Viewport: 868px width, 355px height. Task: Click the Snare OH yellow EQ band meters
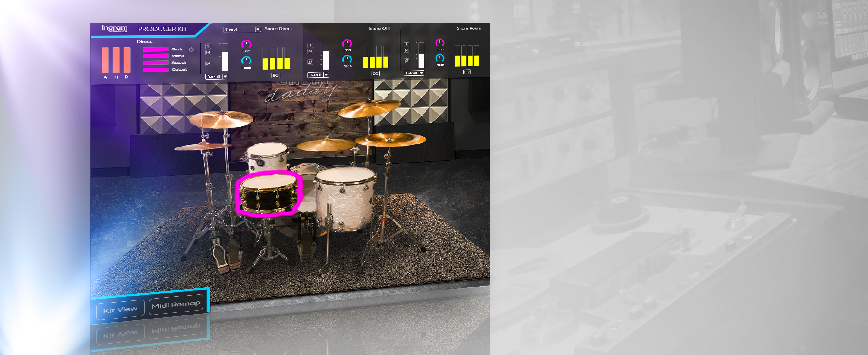click(x=376, y=57)
